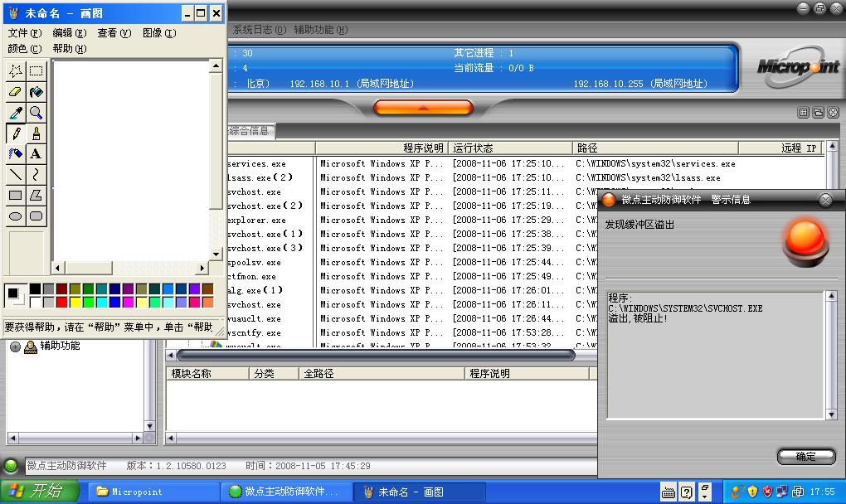This screenshot has height=504, width=846.
Task: Select the Curve tool in Paint
Action: tap(36, 175)
